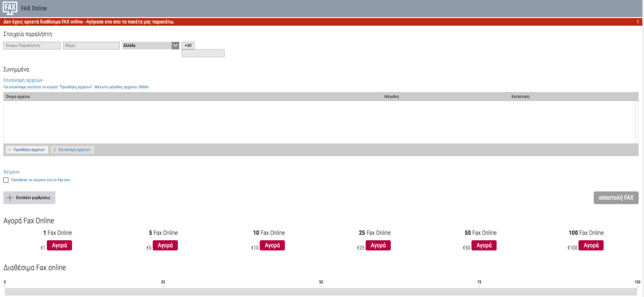This screenshot has height=297, width=644.
Task: Click the FAX monitor logo icon
Action: click(x=10, y=7)
